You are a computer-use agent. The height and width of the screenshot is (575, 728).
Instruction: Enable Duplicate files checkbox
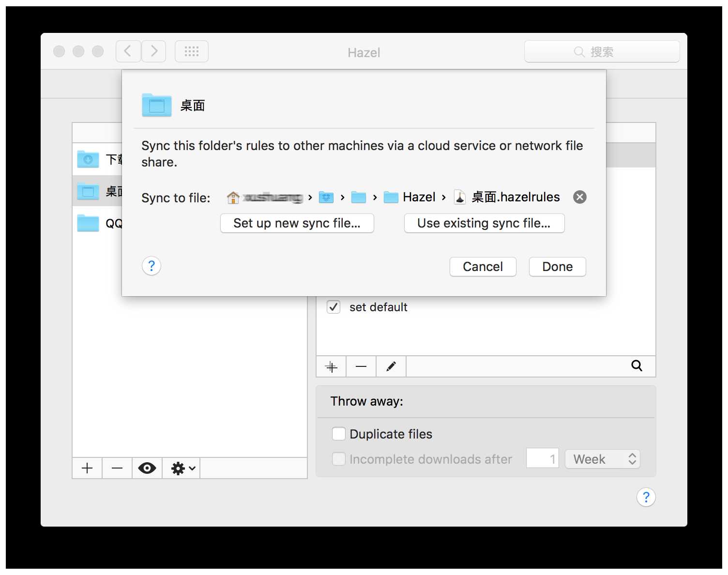pos(339,434)
